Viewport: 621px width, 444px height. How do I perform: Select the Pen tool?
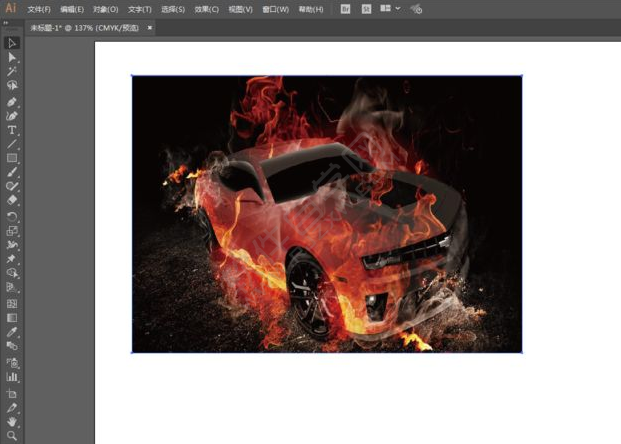12,102
